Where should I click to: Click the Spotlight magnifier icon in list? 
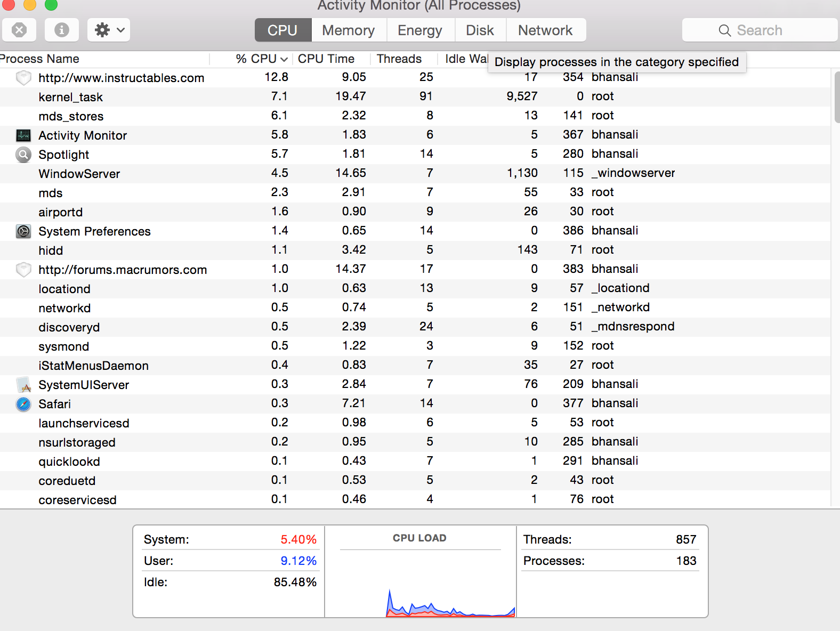[x=23, y=155]
